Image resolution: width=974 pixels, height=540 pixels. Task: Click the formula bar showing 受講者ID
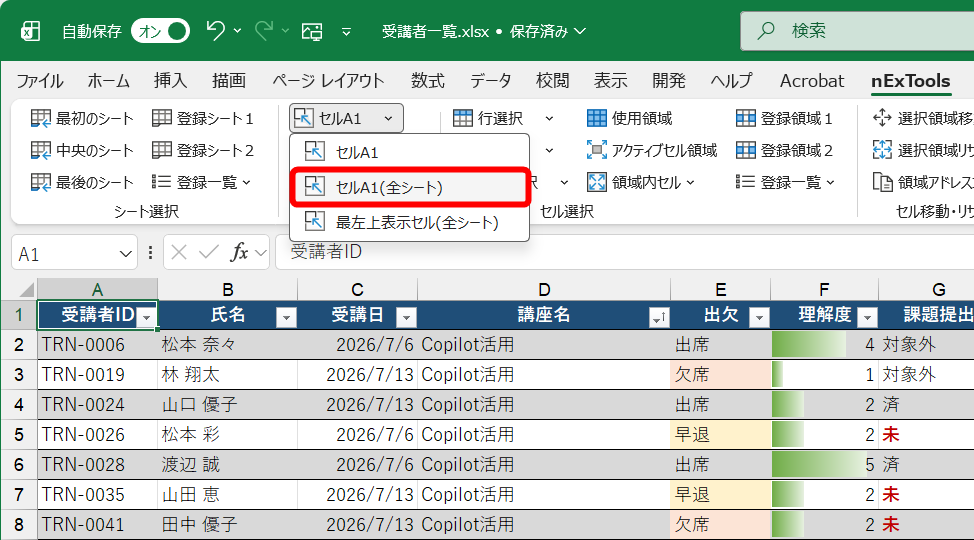coord(624,252)
